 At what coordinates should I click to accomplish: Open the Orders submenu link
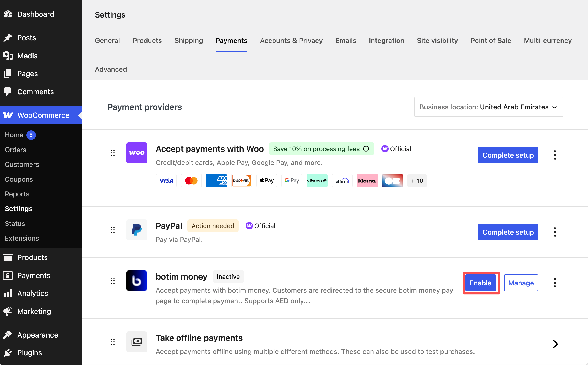15,150
